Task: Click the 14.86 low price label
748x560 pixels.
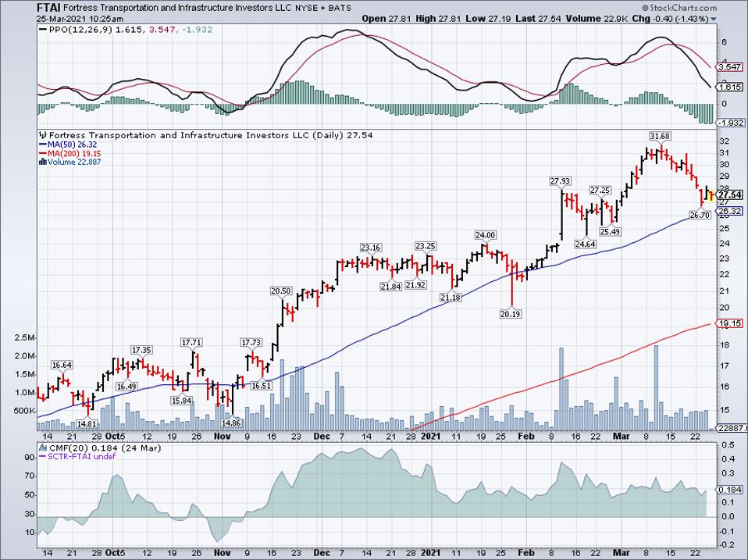Action: [x=231, y=423]
